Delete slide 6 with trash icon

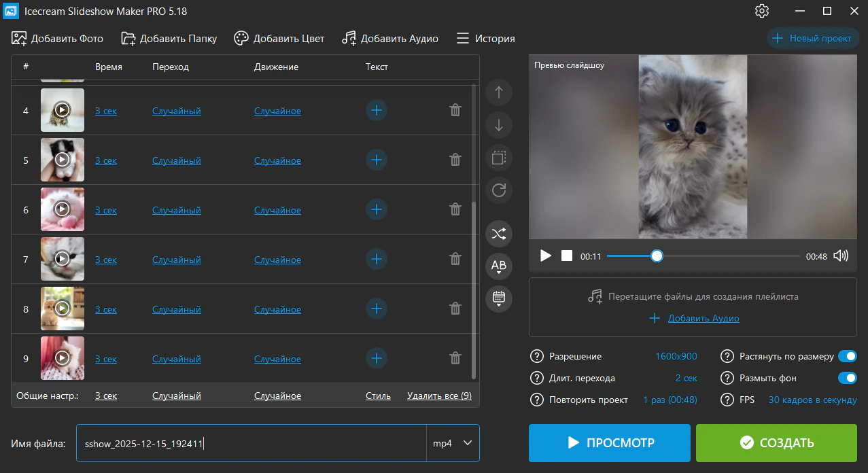455,209
